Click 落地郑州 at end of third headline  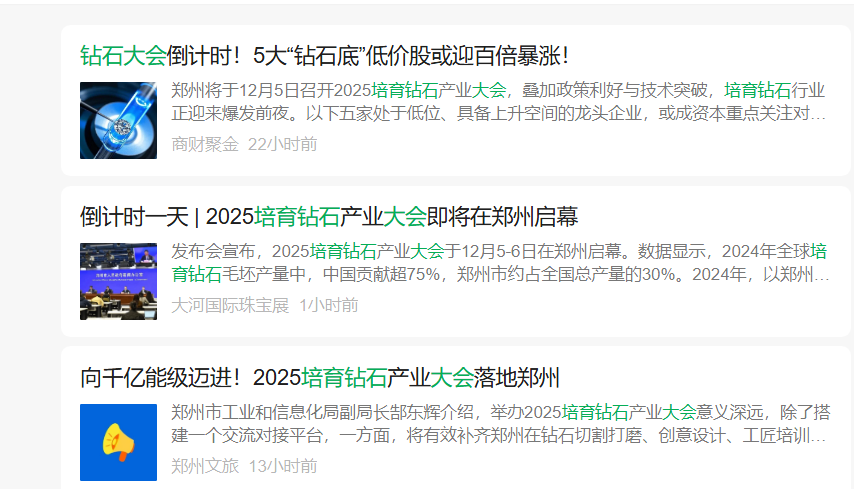517,378
